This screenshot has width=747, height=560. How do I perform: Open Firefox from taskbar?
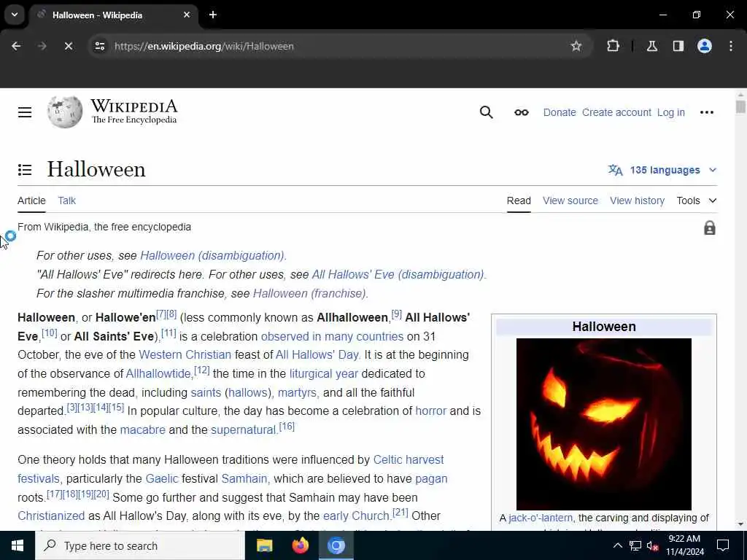pyautogui.click(x=300, y=545)
